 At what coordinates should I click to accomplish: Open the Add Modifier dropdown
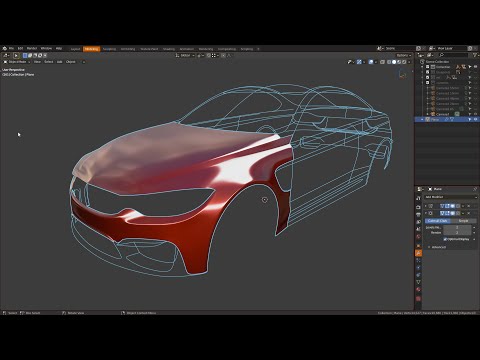point(450,197)
